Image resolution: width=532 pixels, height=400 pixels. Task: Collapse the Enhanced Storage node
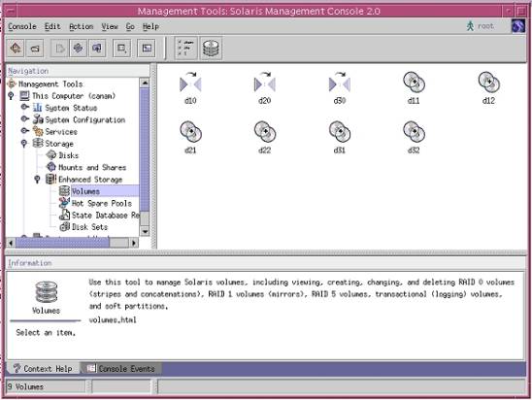click(37, 180)
